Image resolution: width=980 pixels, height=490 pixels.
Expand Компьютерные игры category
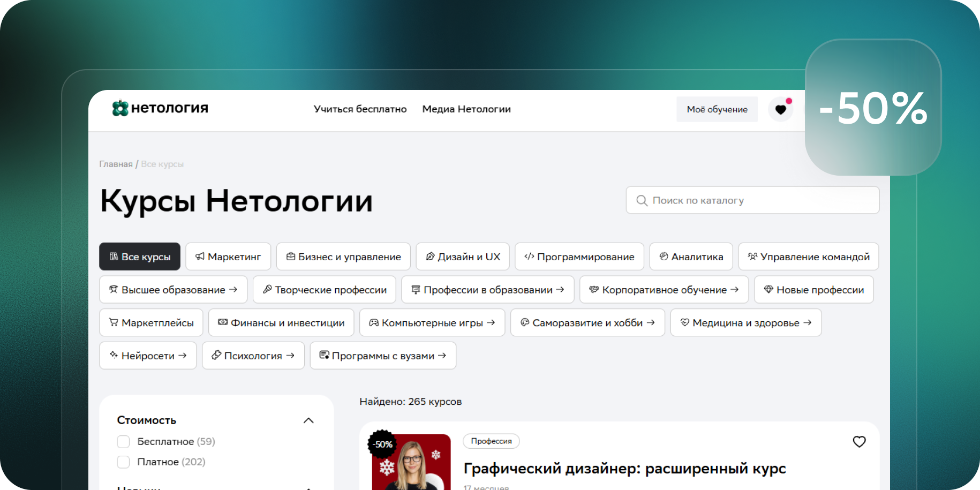[491, 322]
